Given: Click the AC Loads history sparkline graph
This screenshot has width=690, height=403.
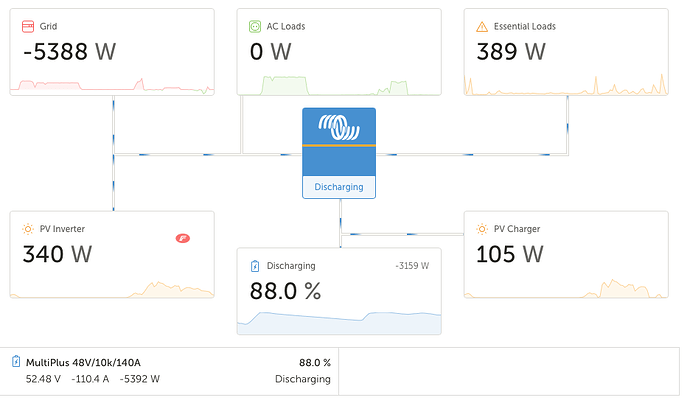Looking at the screenshot, I should [x=339, y=85].
